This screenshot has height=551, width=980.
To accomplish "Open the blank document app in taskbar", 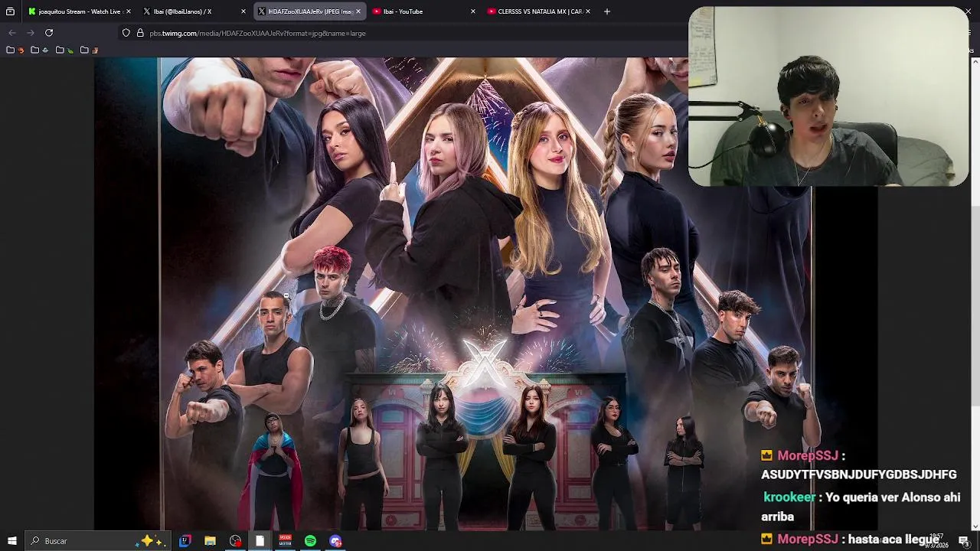I will [x=260, y=541].
